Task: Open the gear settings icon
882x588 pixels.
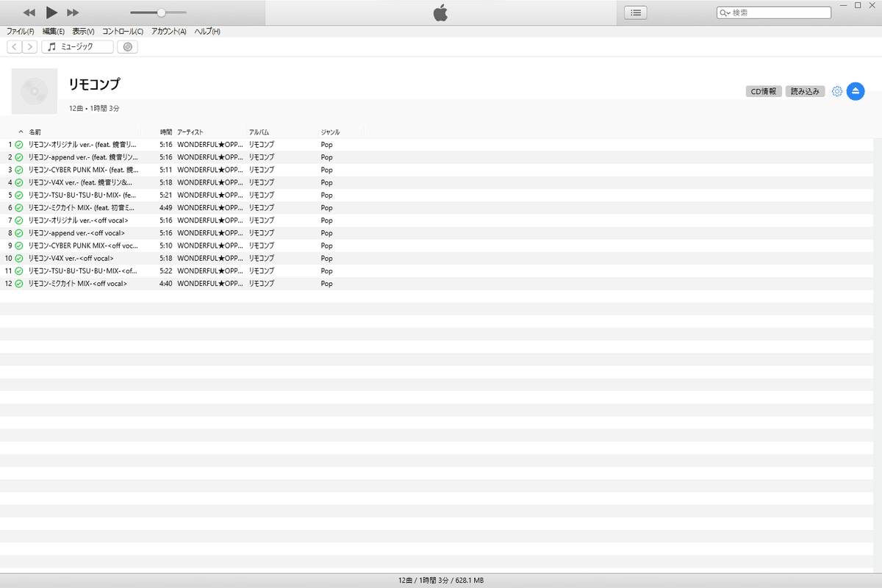Action: (836, 92)
